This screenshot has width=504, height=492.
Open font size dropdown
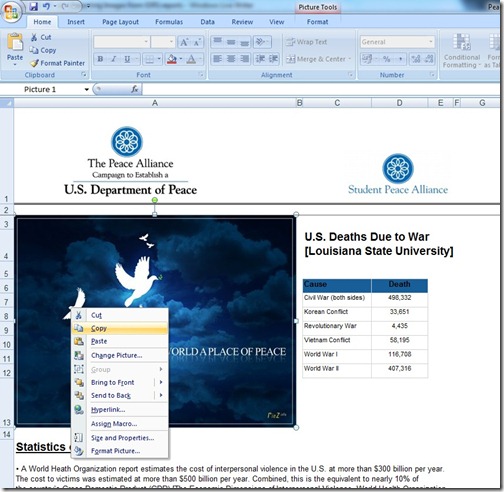171,42
